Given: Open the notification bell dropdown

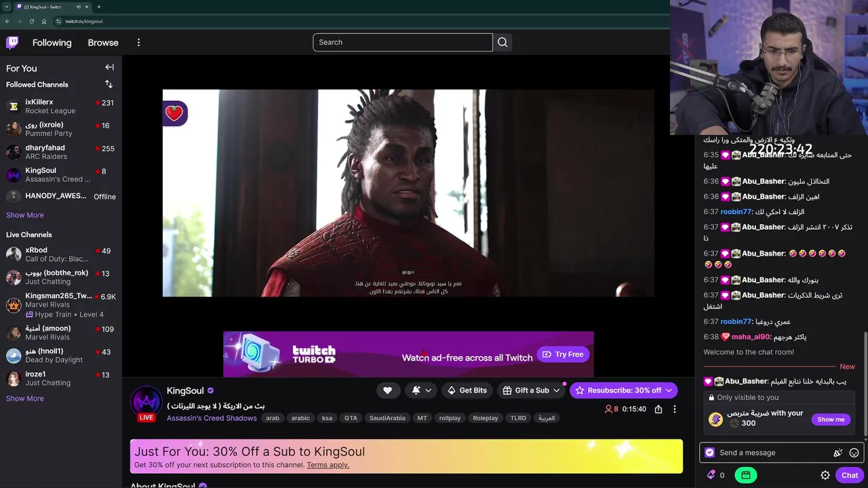Looking at the screenshot, I should click(421, 390).
